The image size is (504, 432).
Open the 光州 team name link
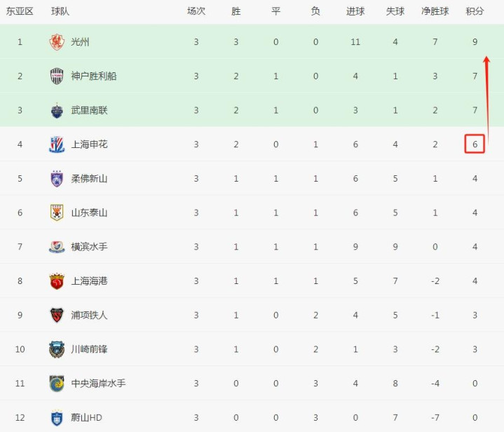pos(80,42)
